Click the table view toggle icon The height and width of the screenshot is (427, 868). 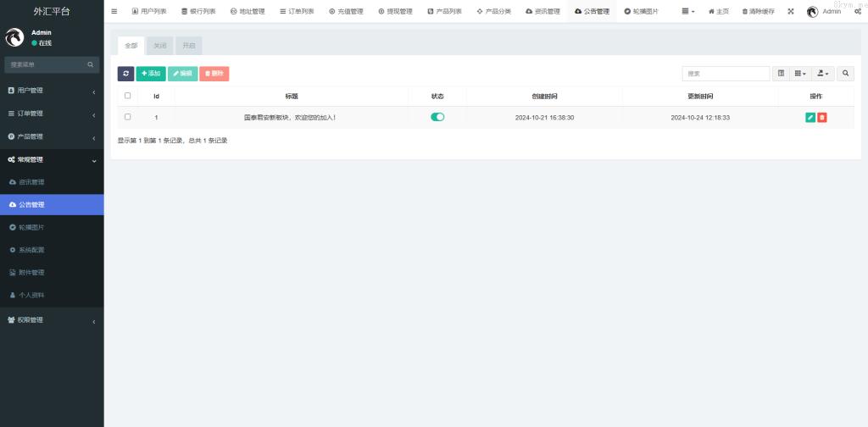pyautogui.click(x=782, y=74)
